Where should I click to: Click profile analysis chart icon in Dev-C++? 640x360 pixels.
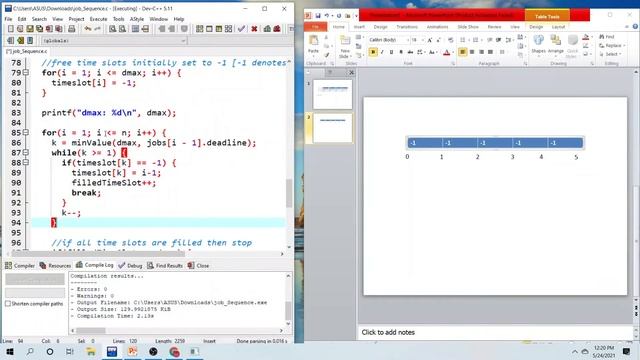(x=267, y=29)
